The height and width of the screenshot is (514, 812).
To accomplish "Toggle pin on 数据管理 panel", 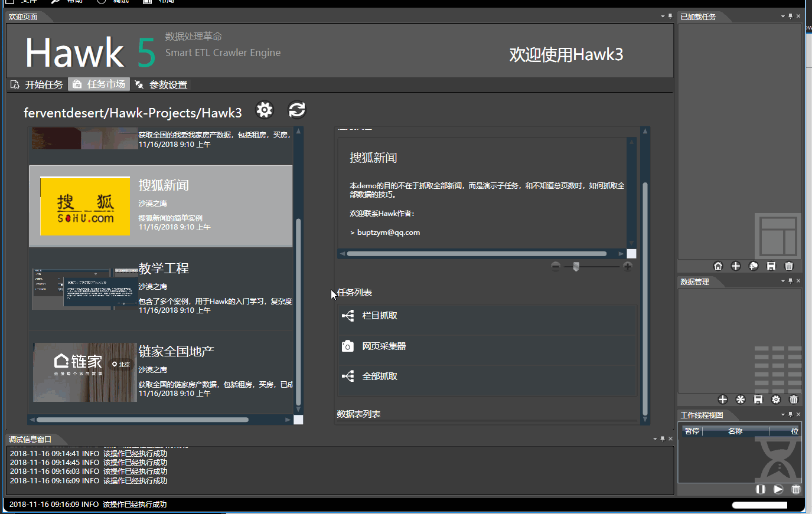I will tap(791, 281).
